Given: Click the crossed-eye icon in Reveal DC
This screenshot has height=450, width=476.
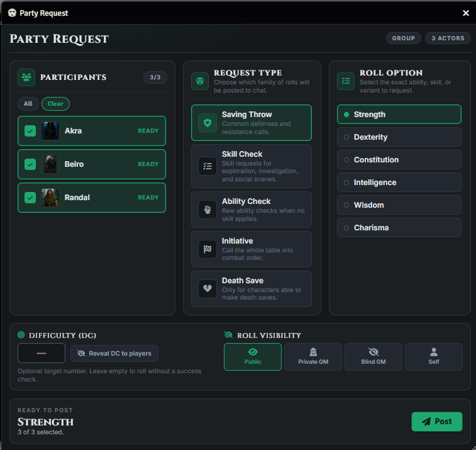Looking at the screenshot, I should (x=81, y=353).
